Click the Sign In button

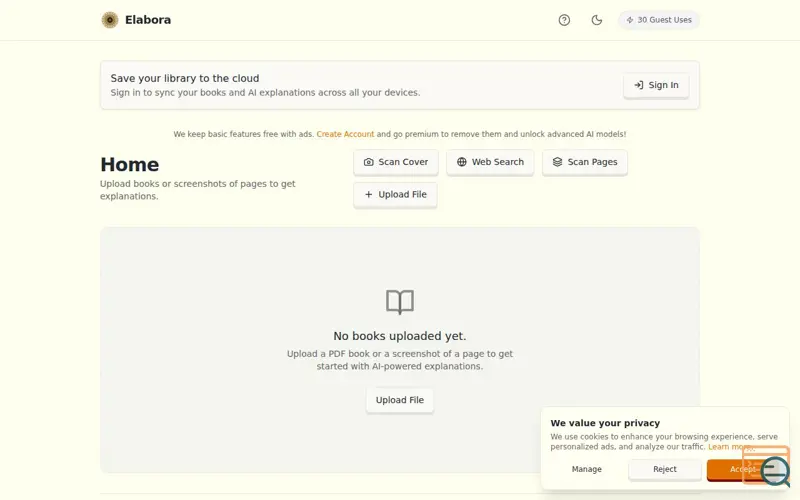click(x=656, y=85)
